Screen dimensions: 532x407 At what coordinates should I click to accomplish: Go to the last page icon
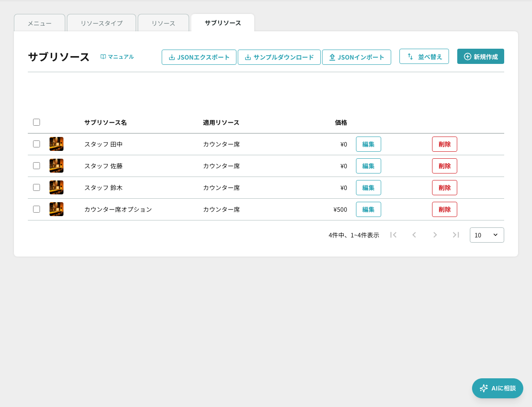pos(456,235)
